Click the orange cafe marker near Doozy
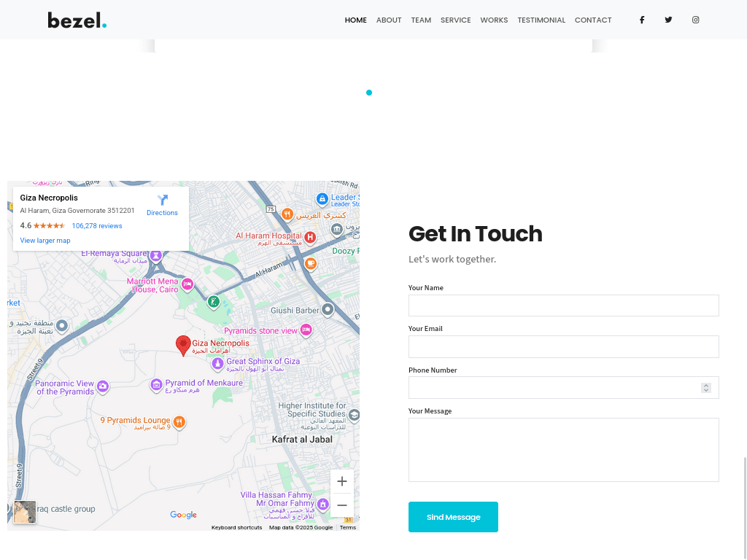 [x=311, y=263]
